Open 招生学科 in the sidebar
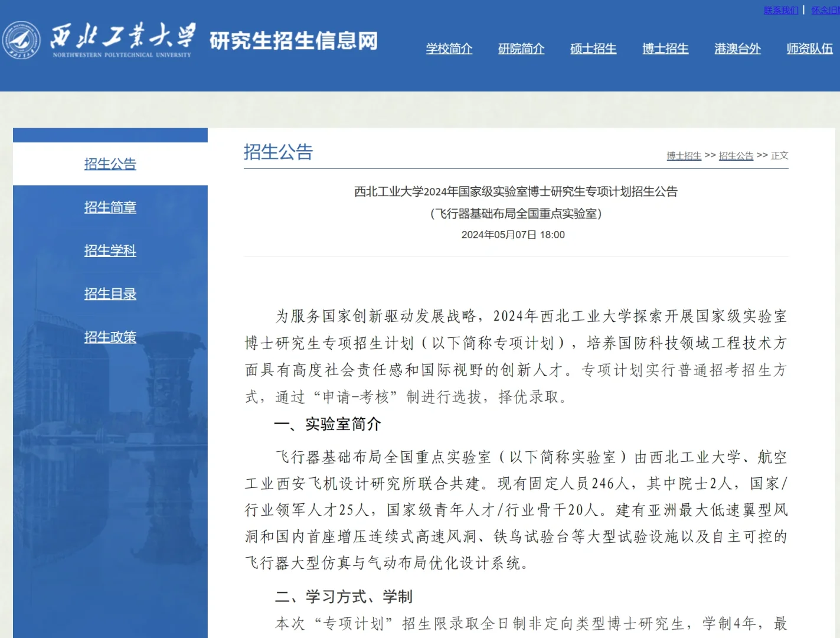The image size is (840, 638). coord(110,250)
